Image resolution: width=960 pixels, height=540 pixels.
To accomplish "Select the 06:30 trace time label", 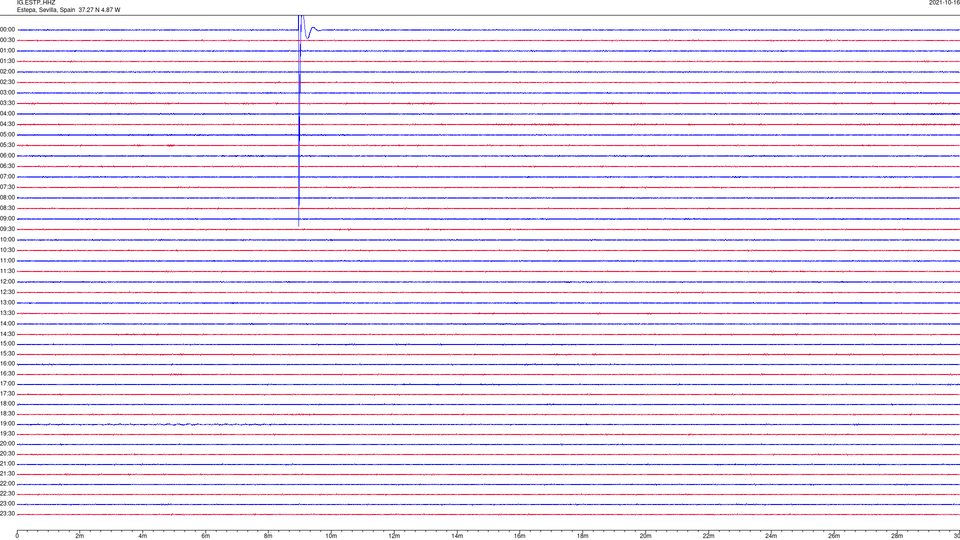I will [x=7, y=166].
